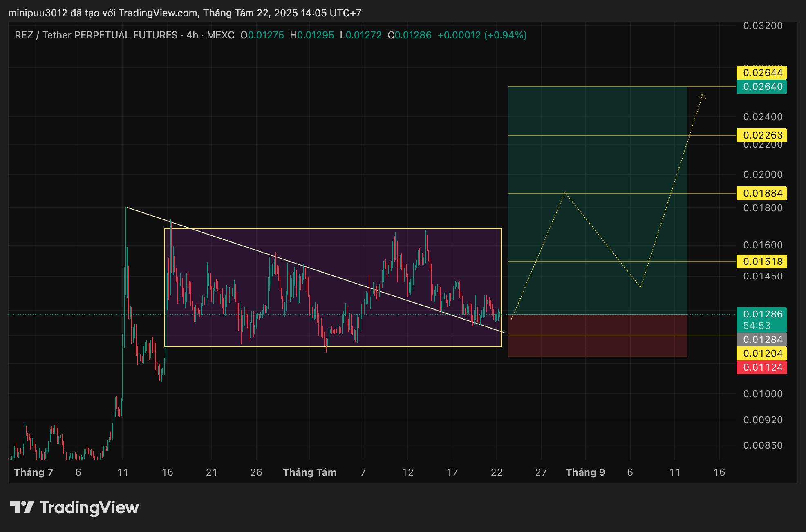Screen dimensions: 806x532
Task: Select the green 0.02640 target price tag
Action: tap(762, 87)
